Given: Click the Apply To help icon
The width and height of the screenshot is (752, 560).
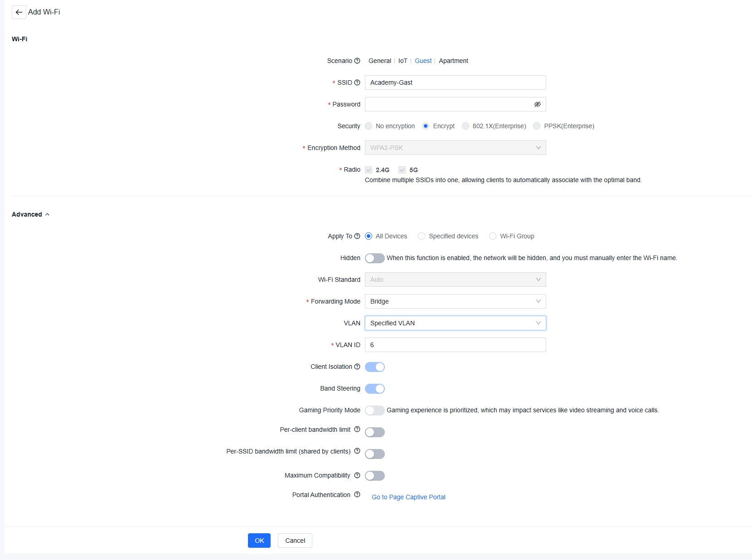Looking at the screenshot, I should 357,236.
